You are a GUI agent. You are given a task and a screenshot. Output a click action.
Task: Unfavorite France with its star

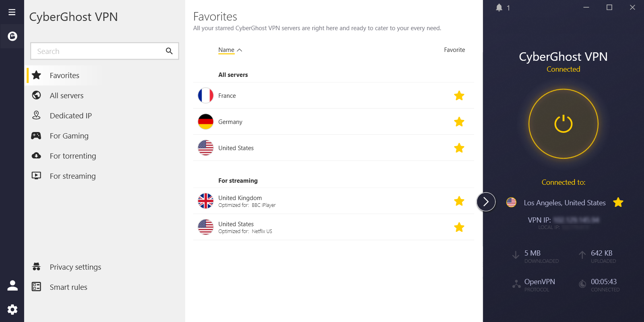pyautogui.click(x=459, y=96)
